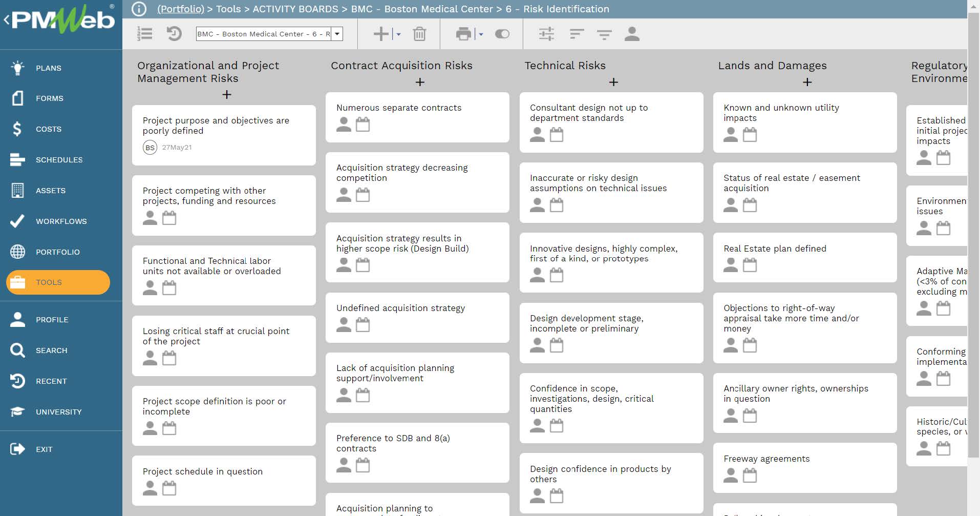This screenshot has height=516, width=980.
Task: Select the 'Technical Risks' column header
Action: [x=565, y=66]
